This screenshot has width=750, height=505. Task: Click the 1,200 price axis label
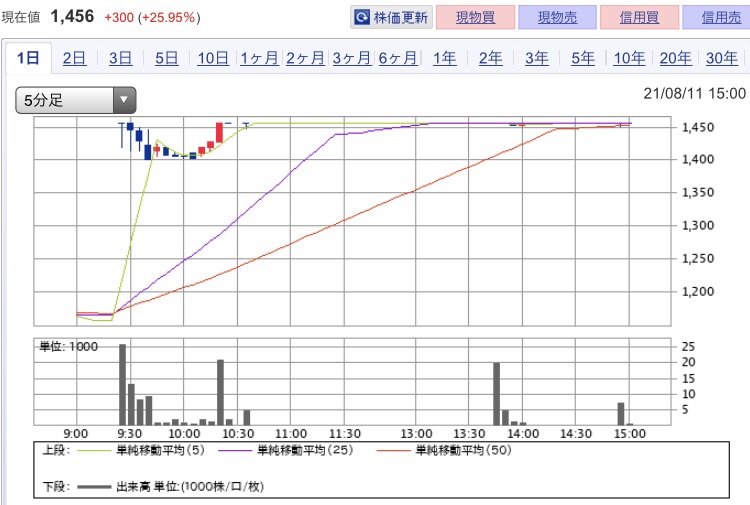pos(698,291)
